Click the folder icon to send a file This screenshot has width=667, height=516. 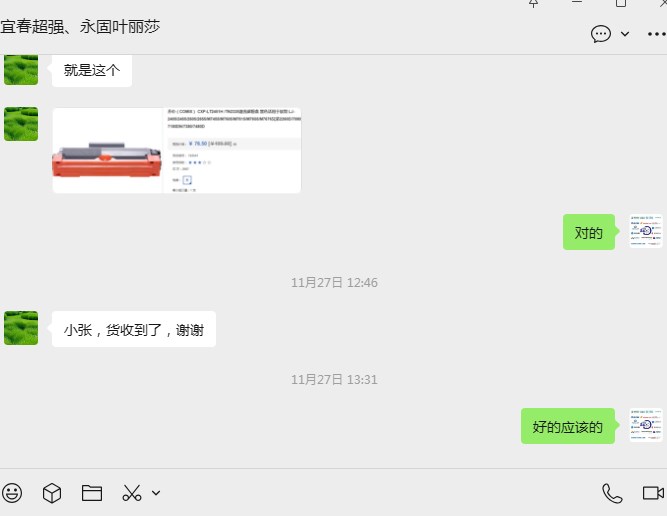(92, 492)
